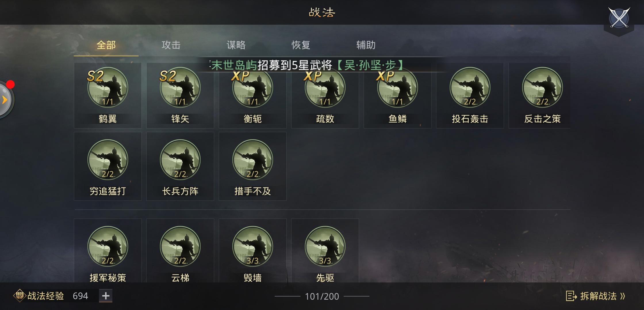This screenshot has width=644, height=310.
Task: Choose the 反击之策 tactic icon
Action: [x=542, y=88]
